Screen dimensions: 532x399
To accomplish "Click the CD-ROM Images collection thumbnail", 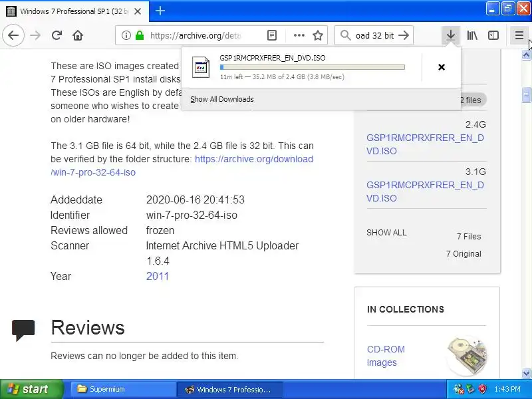I will [467, 356].
